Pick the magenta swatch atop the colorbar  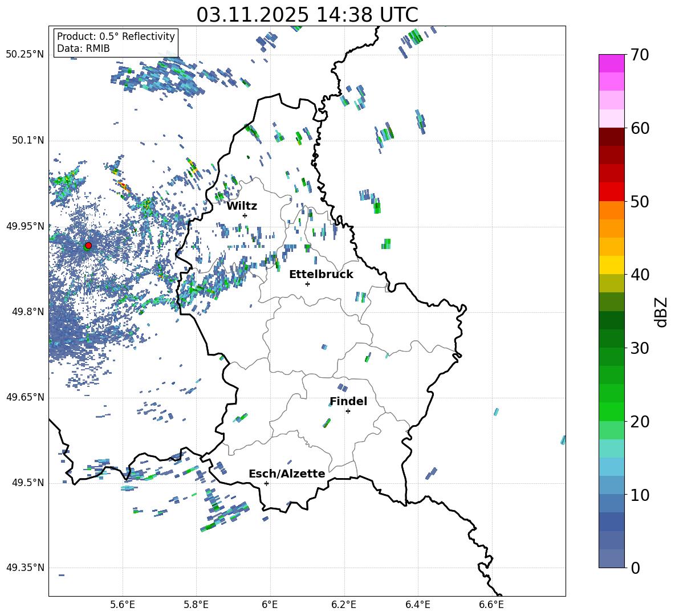(611, 63)
